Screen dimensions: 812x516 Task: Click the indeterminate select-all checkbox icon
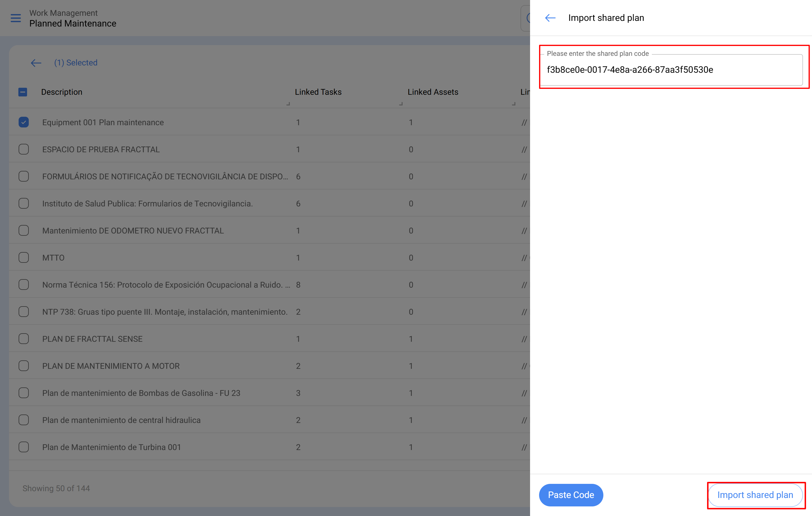coord(23,92)
